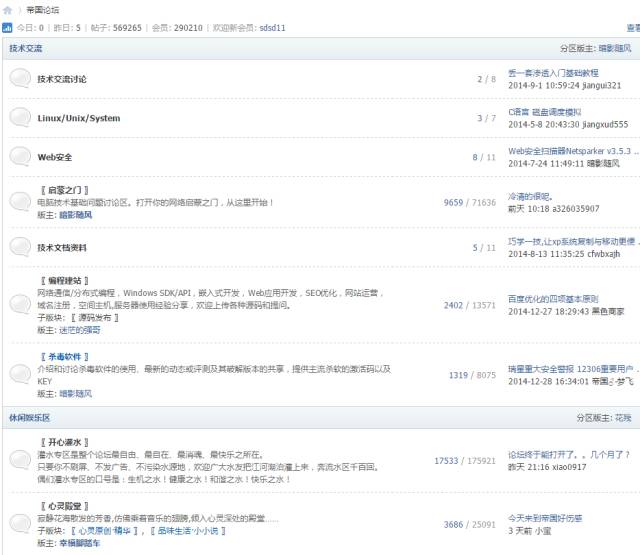Click the forum icon for 杀毒软件
Viewport: 640px width, 555px height.
coord(20,375)
